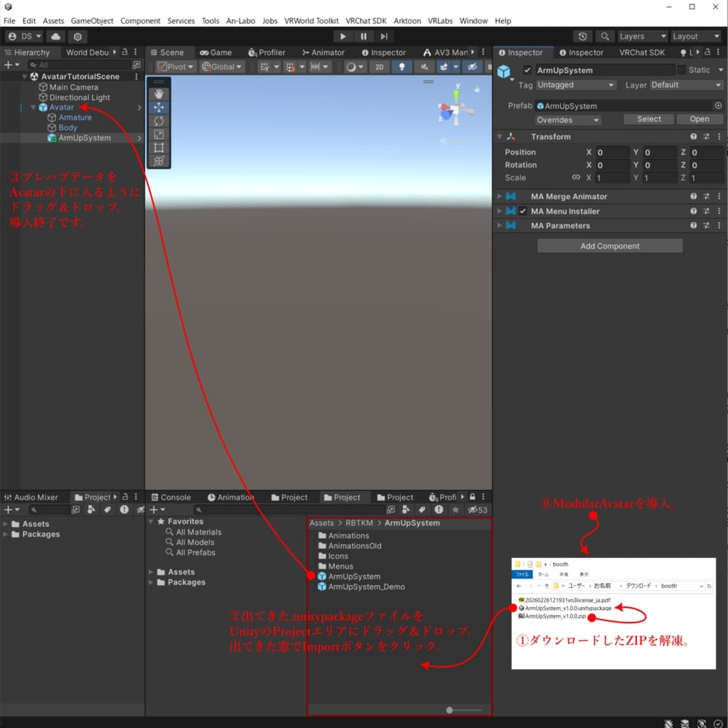Expand the MA Merge Animator component

tap(500, 196)
